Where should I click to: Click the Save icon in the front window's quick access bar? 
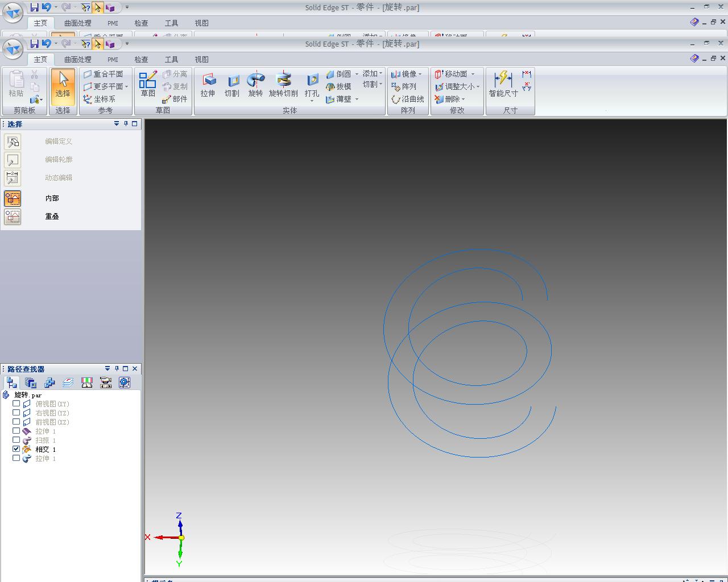[35, 44]
